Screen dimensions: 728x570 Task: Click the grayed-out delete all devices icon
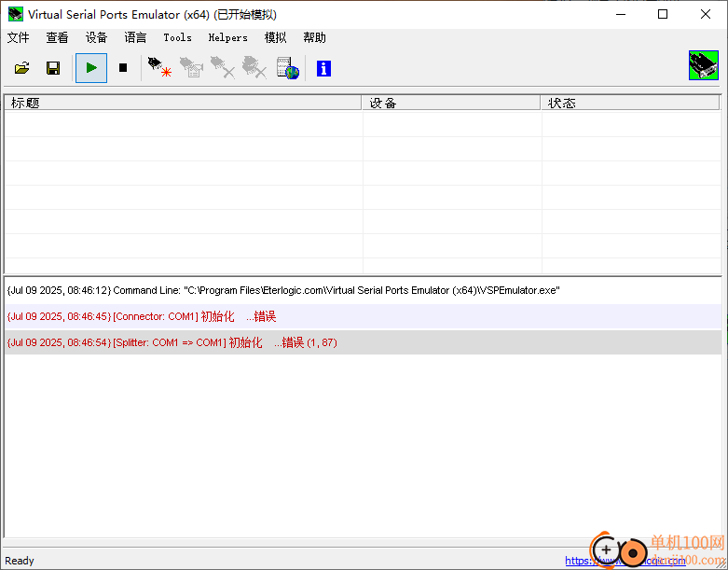click(x=254, y=67)
